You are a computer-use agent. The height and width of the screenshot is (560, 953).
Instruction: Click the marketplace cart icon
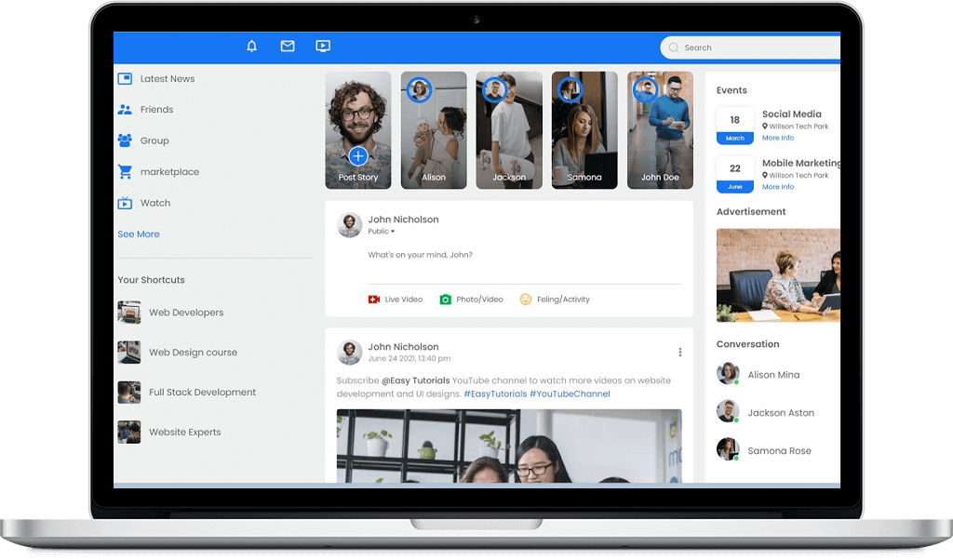(x=125, y=172)
